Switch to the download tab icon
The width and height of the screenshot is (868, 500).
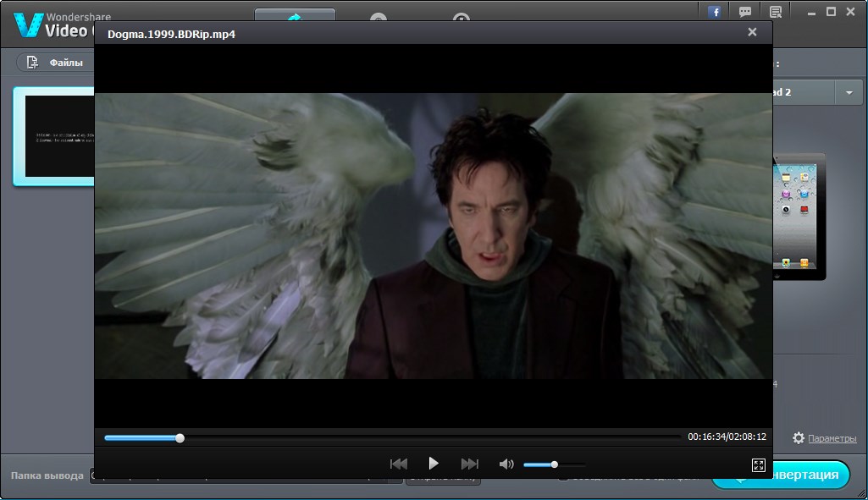462,17
